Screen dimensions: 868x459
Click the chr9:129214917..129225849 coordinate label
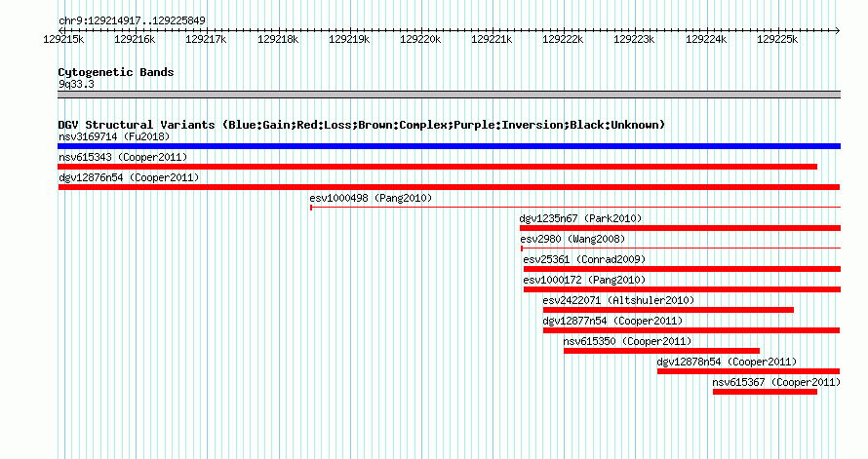pos(132,20)
